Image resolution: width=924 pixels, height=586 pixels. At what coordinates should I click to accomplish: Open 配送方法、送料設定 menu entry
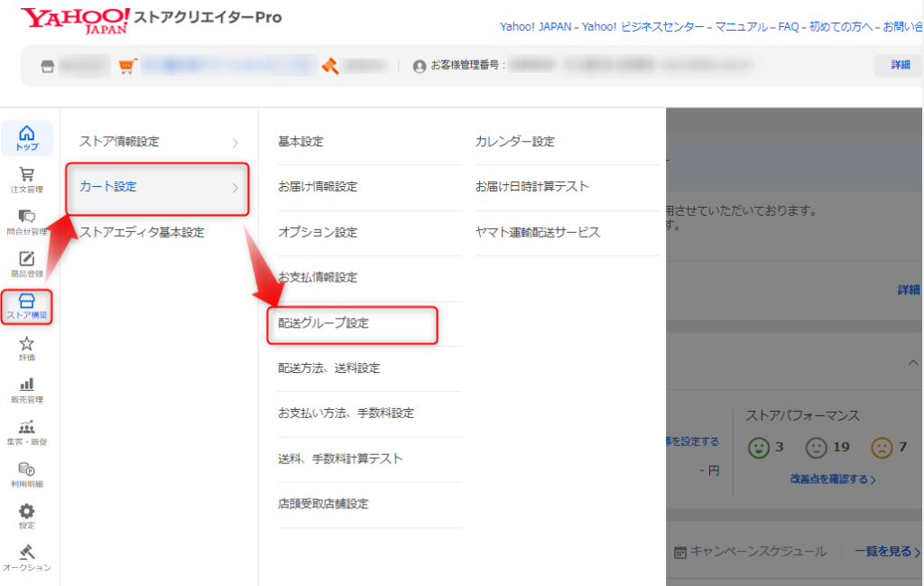coord(328,367)
